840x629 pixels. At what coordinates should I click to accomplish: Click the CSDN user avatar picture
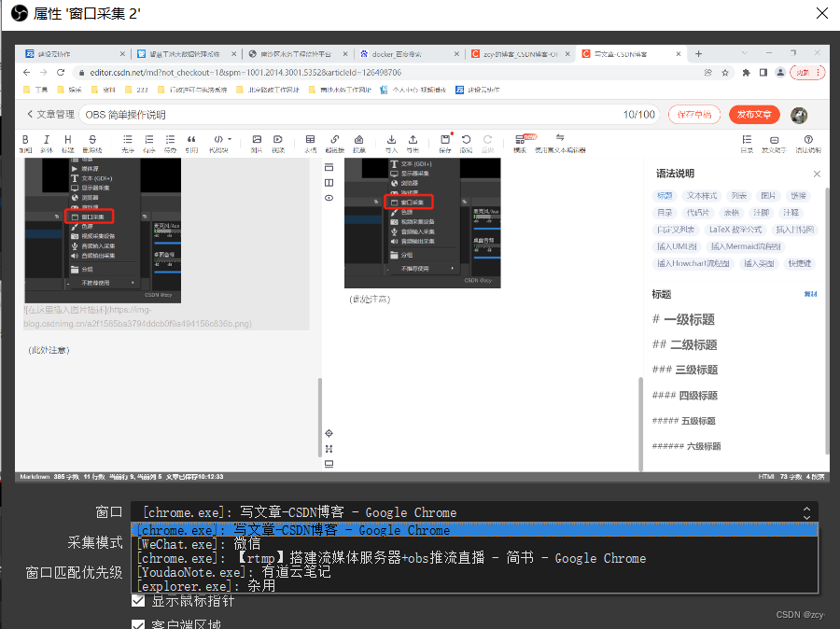point(799,115)
